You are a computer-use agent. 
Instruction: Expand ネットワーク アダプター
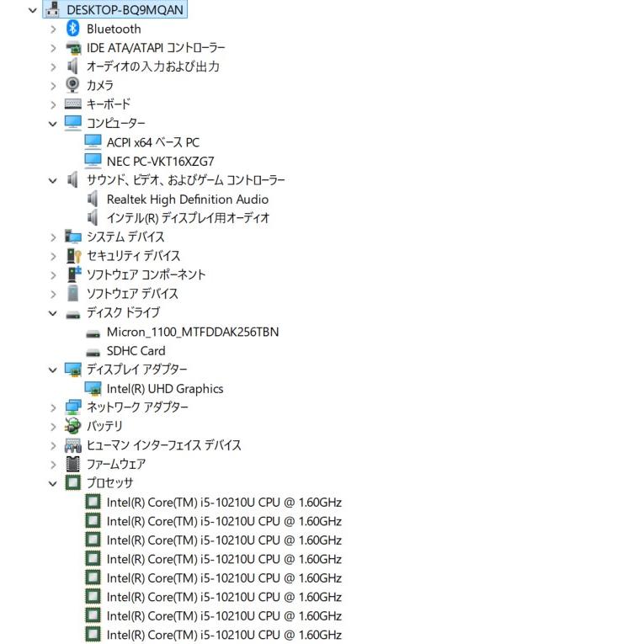point(53,407)
